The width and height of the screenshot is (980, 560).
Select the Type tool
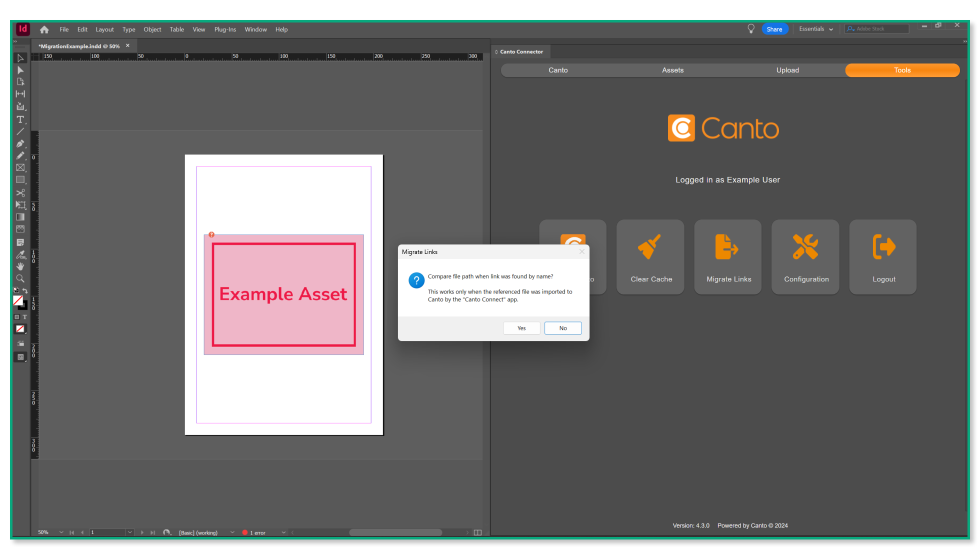(20, 119)
